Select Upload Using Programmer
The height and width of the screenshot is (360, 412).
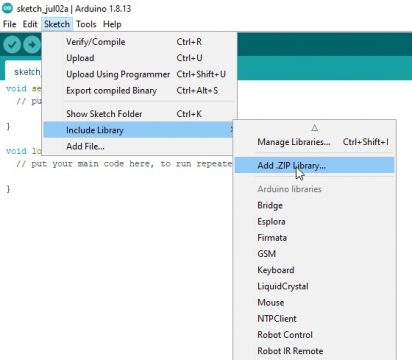tap(139, 74)
